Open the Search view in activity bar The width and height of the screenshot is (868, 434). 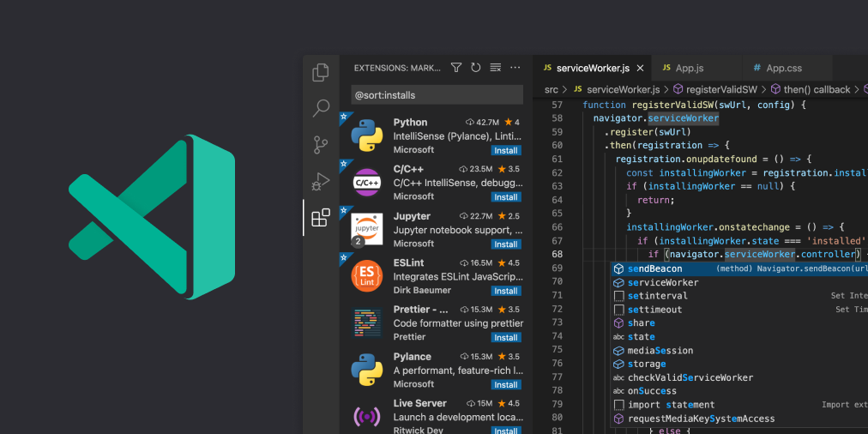321,108
